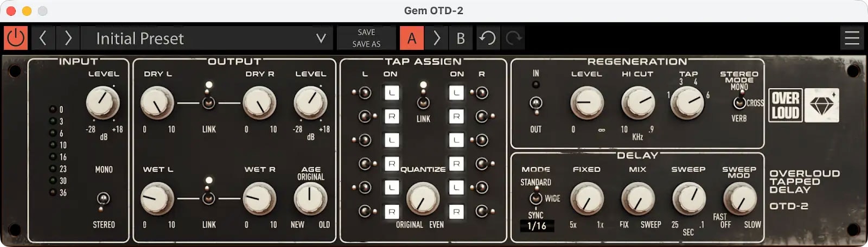Select the B comparison slot
Screen dimensions: 868x247
point(461,38)
